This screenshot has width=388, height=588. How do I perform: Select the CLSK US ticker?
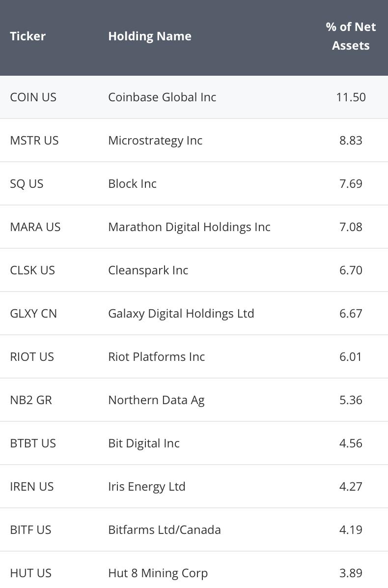pyautogui.click(x=32, y=270)
